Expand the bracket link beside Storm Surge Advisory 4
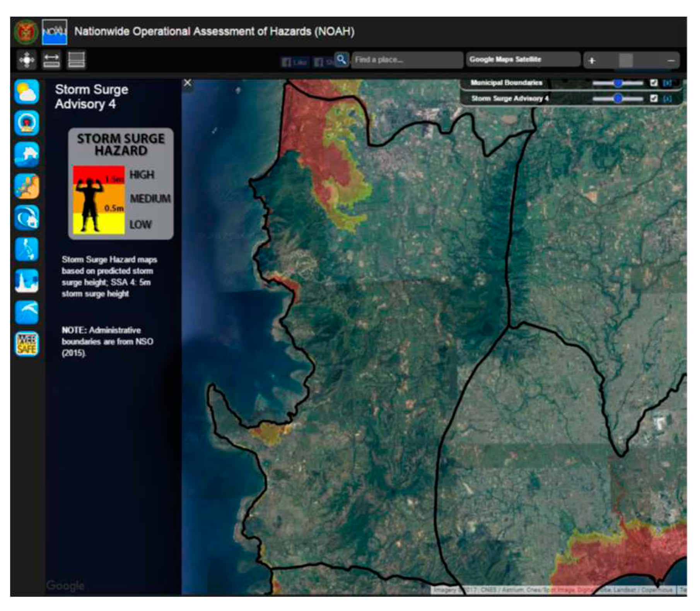 pyautogui.click(x=668, y=99)
